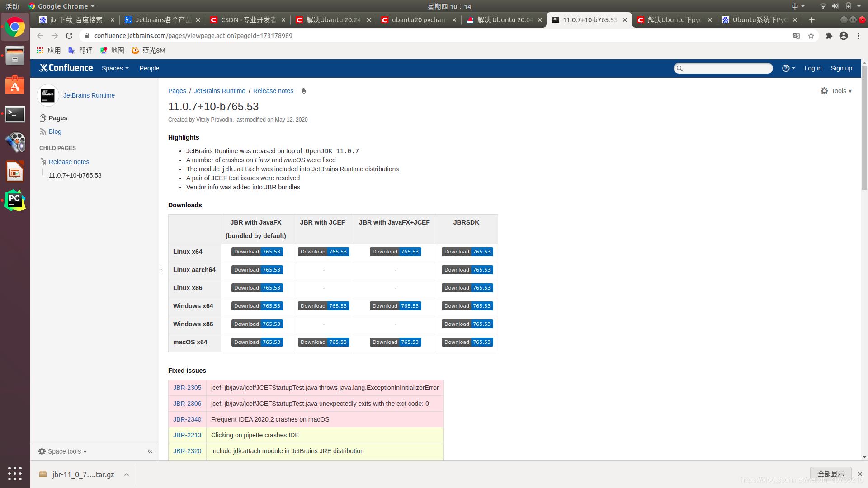Open the 翻译 bookmark
868x488 pixels.
pos(80,51)
